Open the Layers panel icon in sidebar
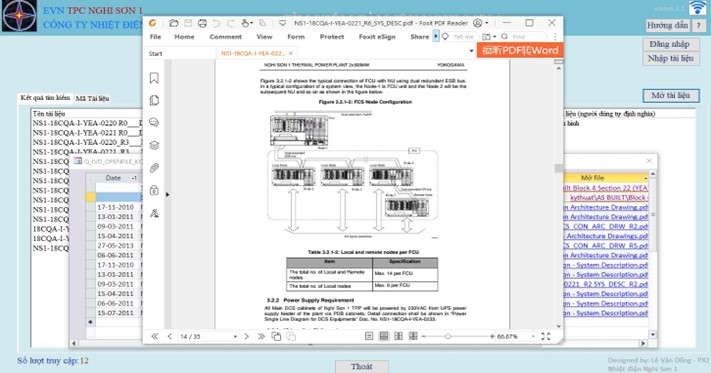Viewport: 711px width, 373px height. click(154, 145)
